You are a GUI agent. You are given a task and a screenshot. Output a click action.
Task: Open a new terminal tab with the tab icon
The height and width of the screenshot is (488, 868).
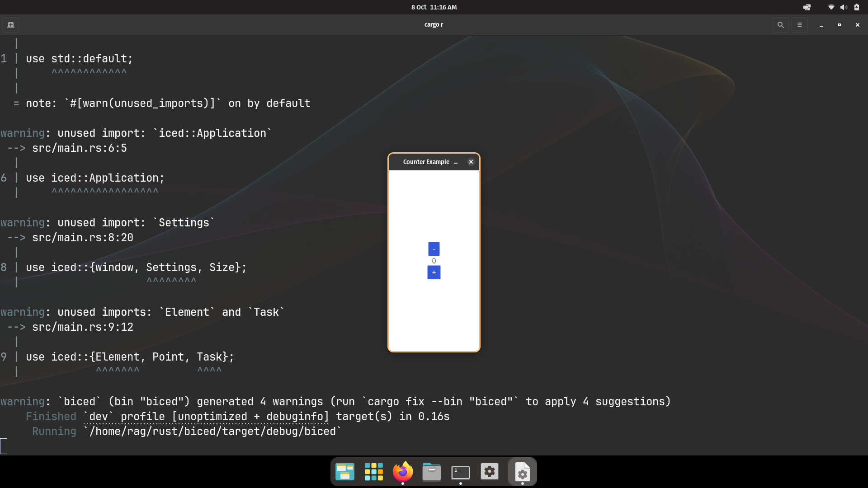click(11, 25)
